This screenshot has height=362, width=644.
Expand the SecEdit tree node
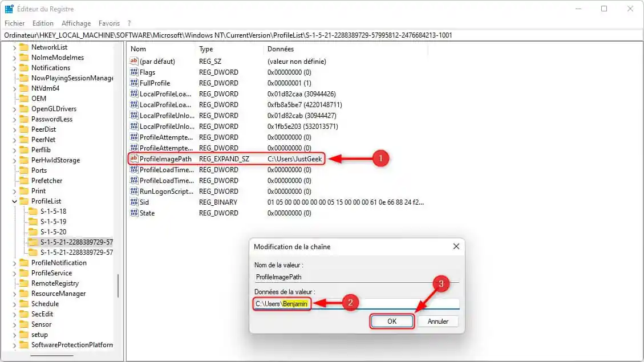(14, 314)
